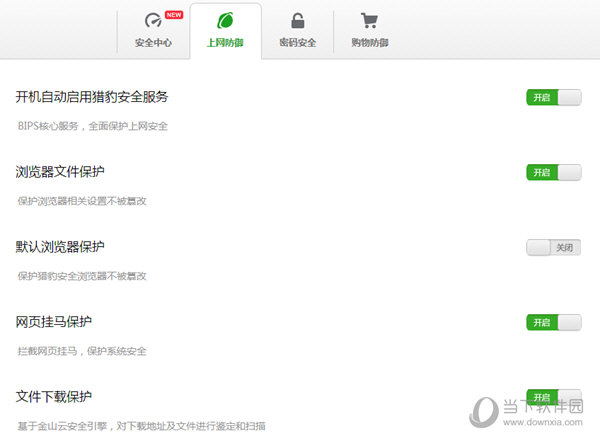Screen dimensions: 600x443
Task: Switch to the 安全中心 tab label
Action: coord(153,42)
